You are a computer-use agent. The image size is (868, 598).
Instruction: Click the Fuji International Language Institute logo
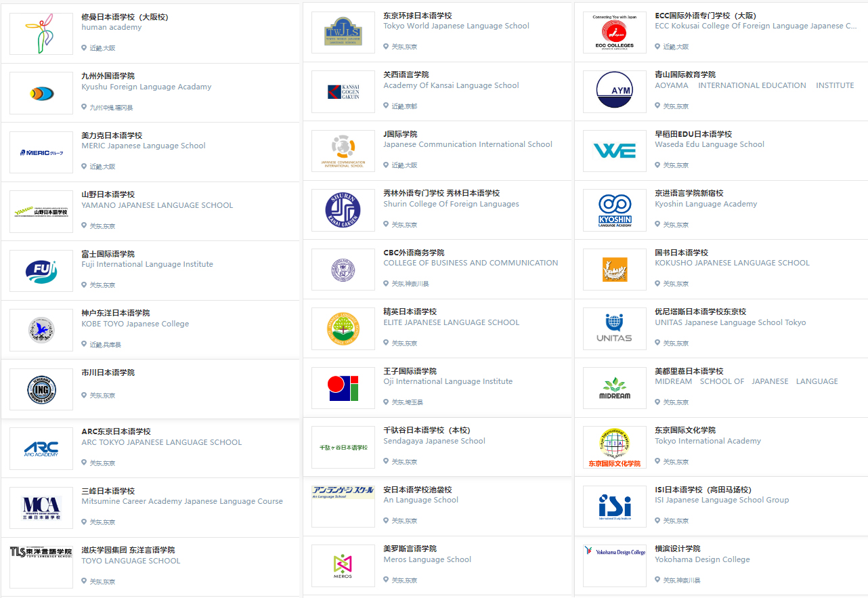(x=41, y=271)
